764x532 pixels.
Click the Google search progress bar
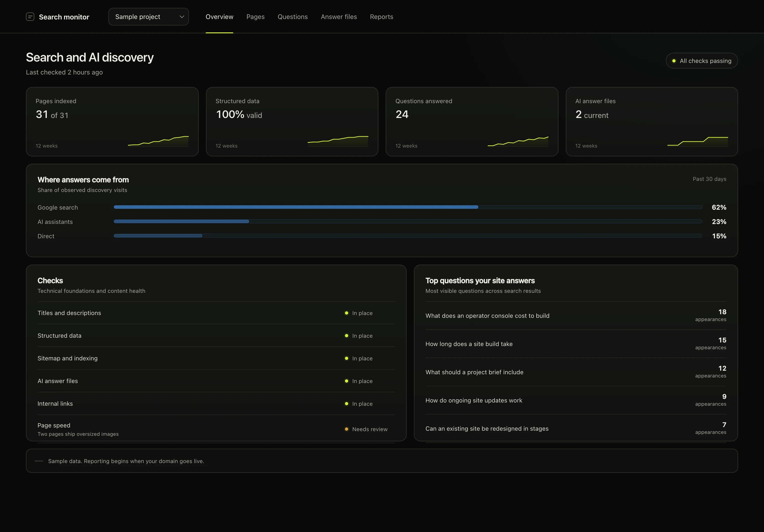point(408,207)
